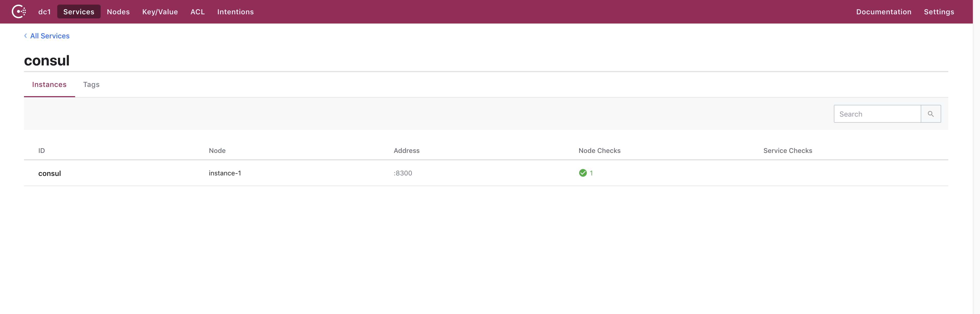Viewport: 980px width, 314px height.
Task: Click the back chevron beside All Services
Action: [26, 36]
